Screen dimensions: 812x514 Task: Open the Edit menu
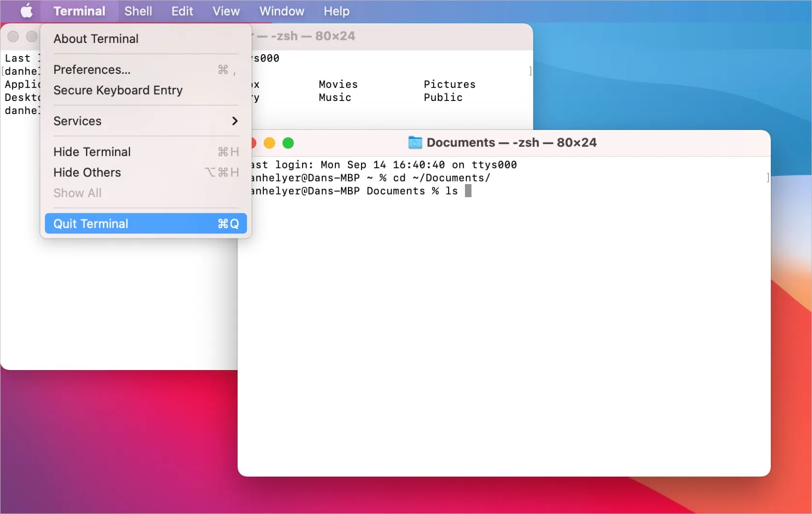(x=182, y=11)
